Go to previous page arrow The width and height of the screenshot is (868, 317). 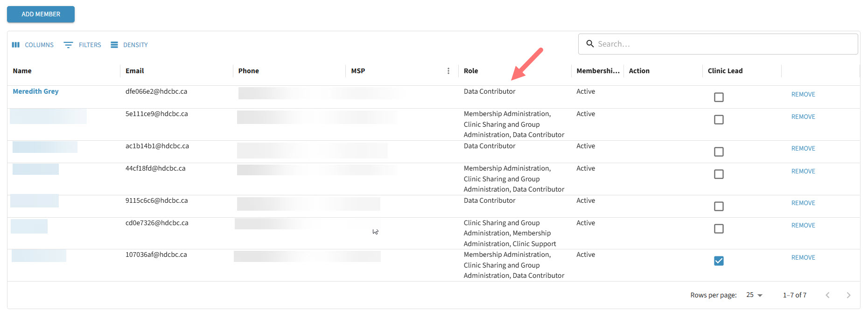[x=827, y=295]
